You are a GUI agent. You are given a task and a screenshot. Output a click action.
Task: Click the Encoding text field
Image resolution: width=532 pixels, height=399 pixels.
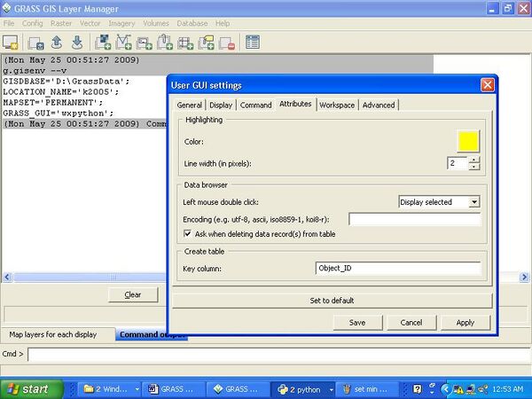click(415, 220)
